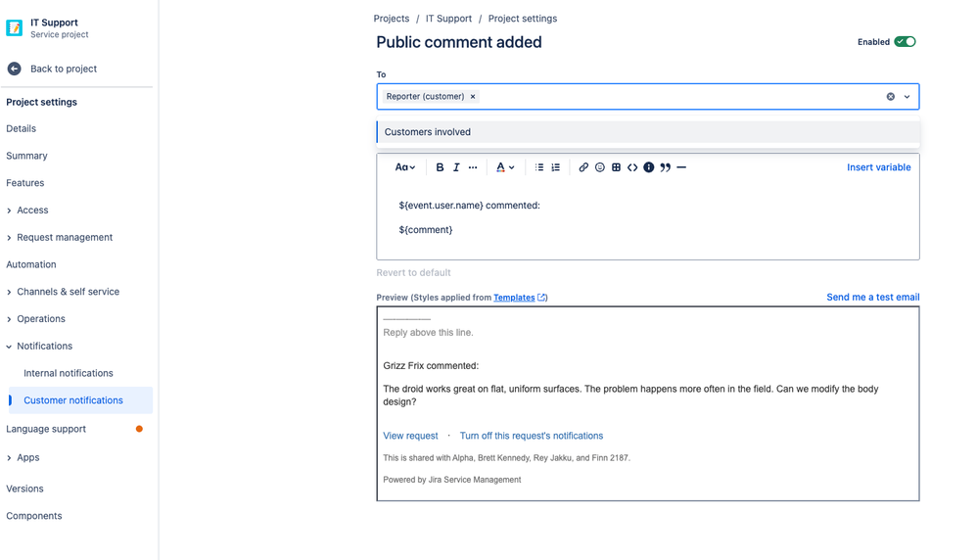This screenshot has height=560, width=977.
Task: Open the emoji picker
Action: coord(600,167)
